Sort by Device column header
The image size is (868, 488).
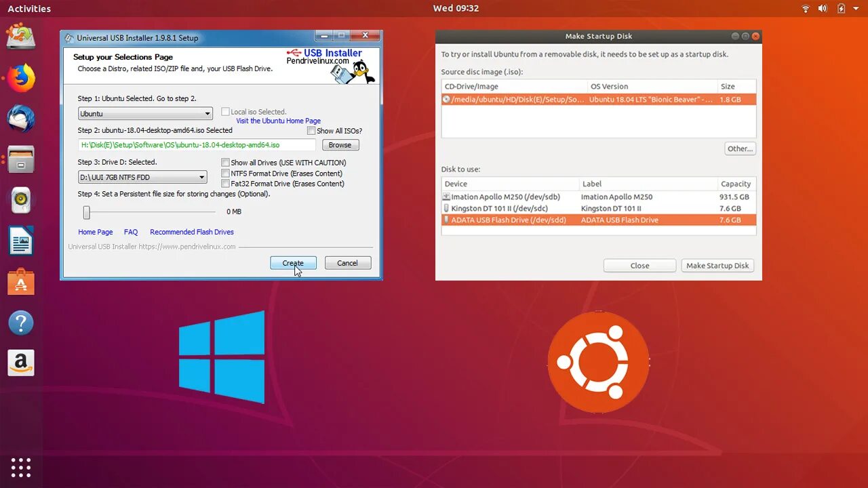[x=510, y=184]
